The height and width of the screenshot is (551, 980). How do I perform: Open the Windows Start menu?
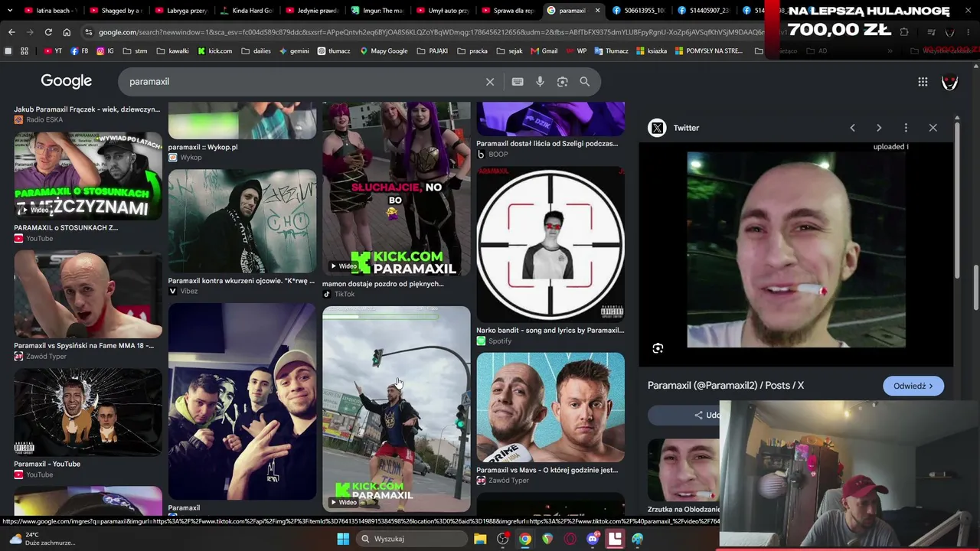tap(343, 539)
